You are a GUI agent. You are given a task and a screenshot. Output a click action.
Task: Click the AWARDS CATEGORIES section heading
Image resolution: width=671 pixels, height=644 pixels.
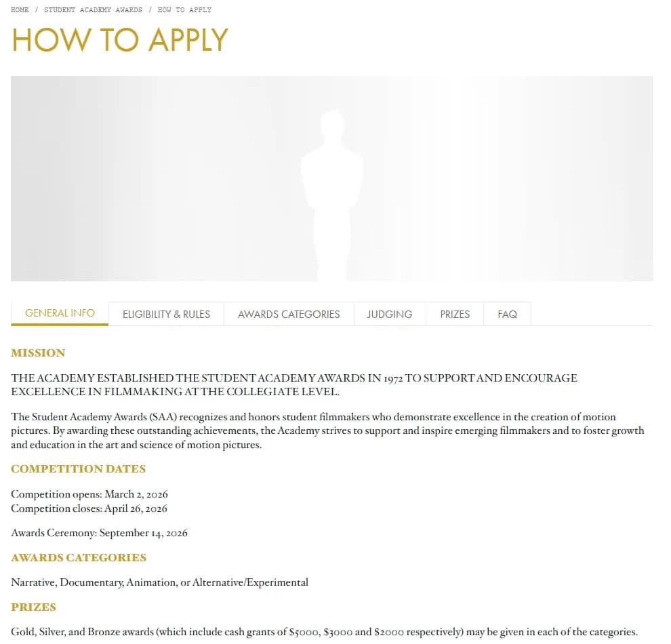pyautogui.click(x=79, y=557)
